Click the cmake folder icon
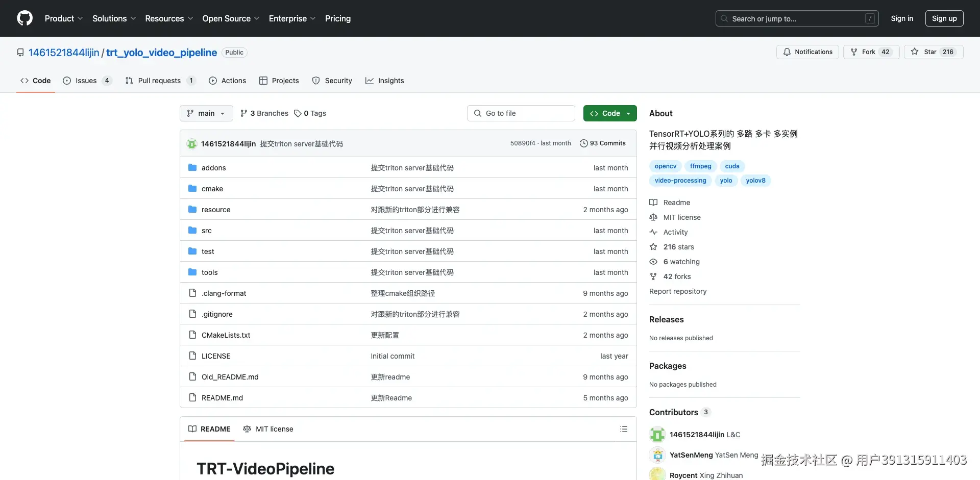The height and width of the screenshot is (480, 980). [192, 188]
